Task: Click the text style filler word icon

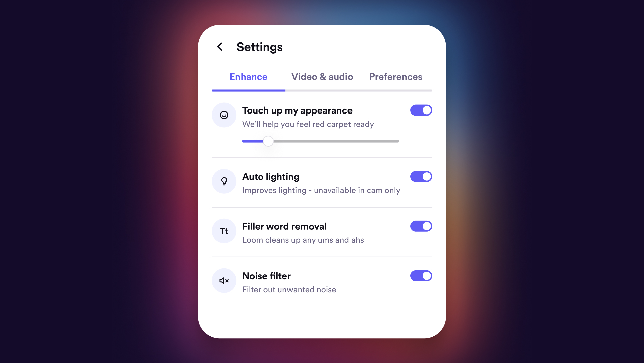Action: point(224,231)
